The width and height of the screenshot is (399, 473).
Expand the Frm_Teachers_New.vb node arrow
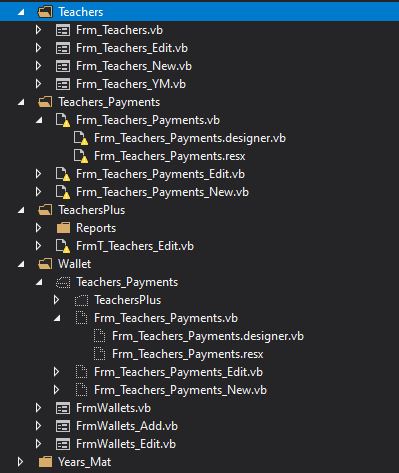[38, 66]
